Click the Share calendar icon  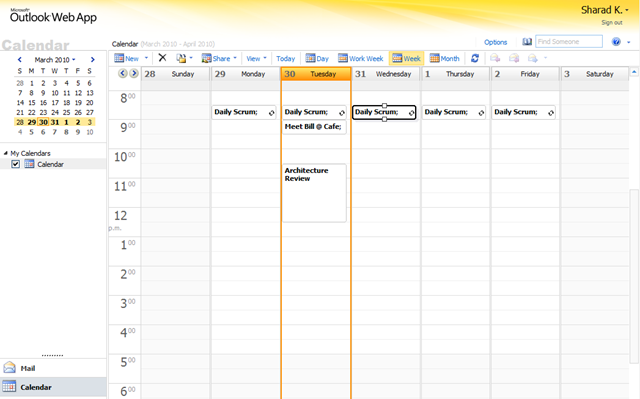pos(207,58)
